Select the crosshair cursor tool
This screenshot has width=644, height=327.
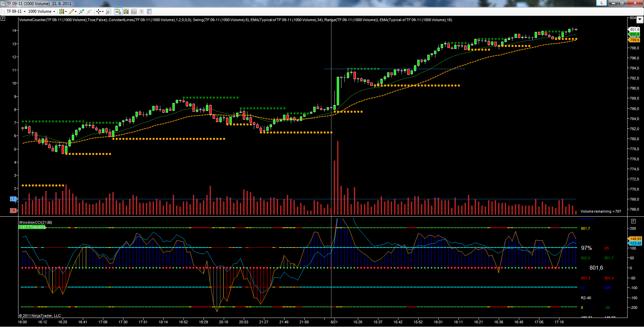[x=100, y=11]
